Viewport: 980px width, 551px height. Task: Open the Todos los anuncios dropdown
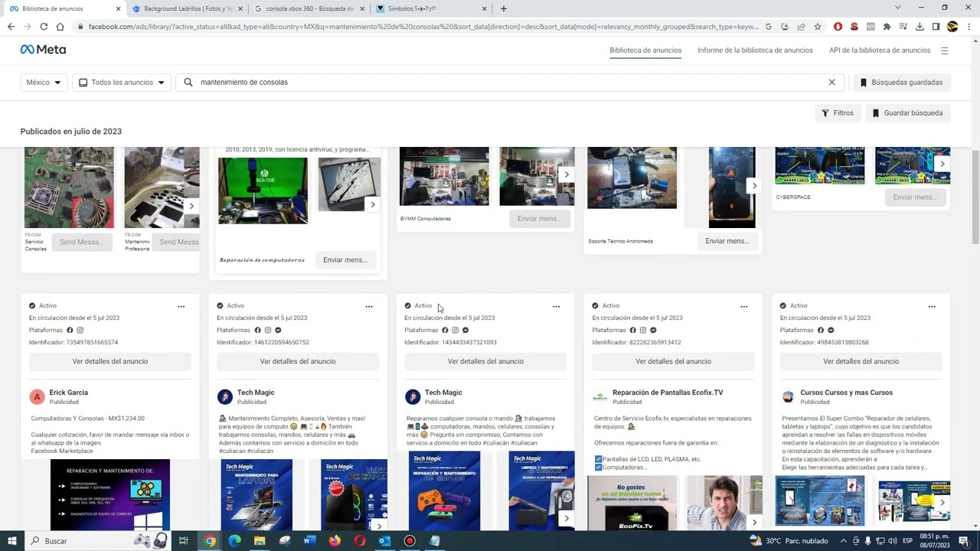pyautogui.click(x=122, y=82)
